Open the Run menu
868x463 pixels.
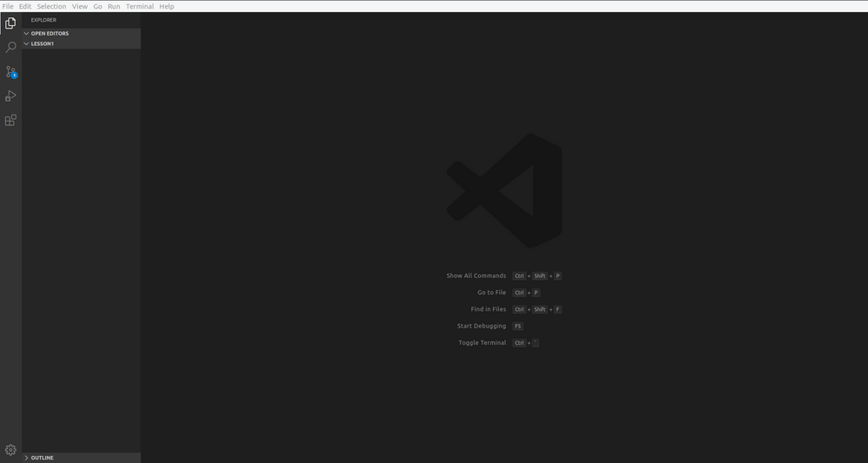tap(114, 6)
